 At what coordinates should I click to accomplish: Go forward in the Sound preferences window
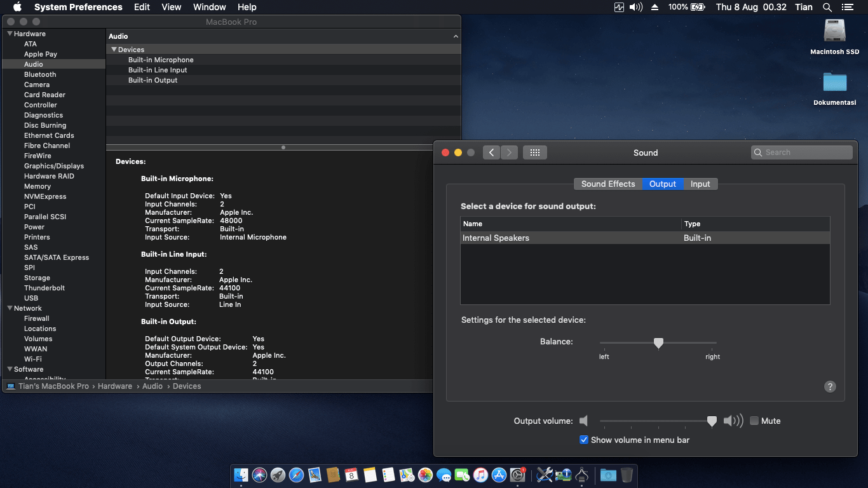[x=509, y=152]
